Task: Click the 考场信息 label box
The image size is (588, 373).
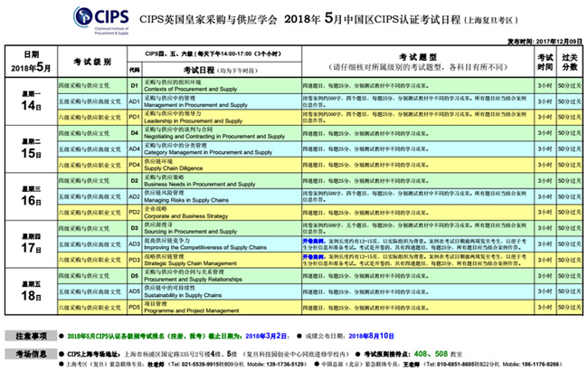Action: click(x=31, y=354)
